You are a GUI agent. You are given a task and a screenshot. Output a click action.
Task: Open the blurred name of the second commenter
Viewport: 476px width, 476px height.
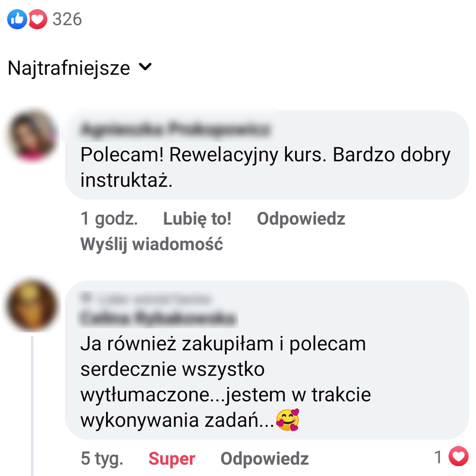point(158,318)
